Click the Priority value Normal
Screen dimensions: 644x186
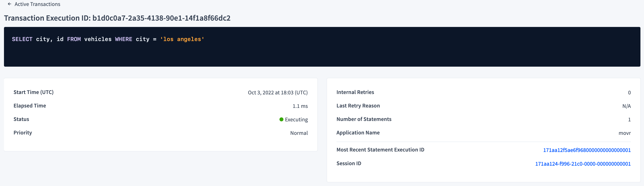(x=299, y=133)
